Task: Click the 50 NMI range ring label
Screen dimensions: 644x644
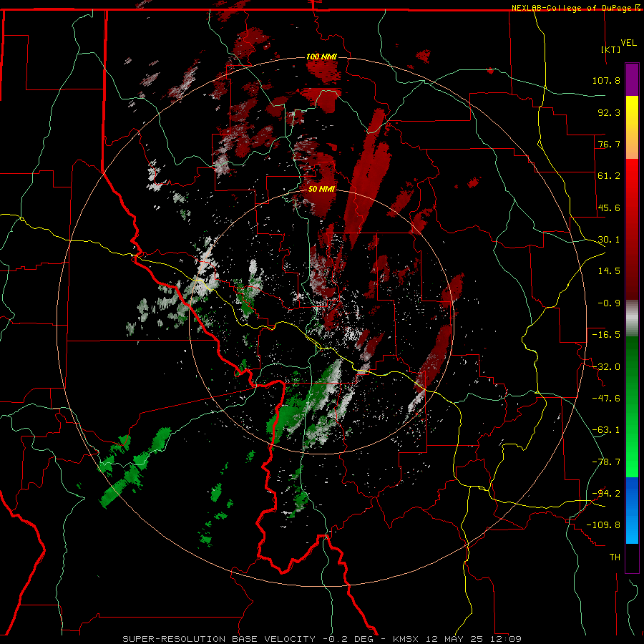Action: point(321,190)
